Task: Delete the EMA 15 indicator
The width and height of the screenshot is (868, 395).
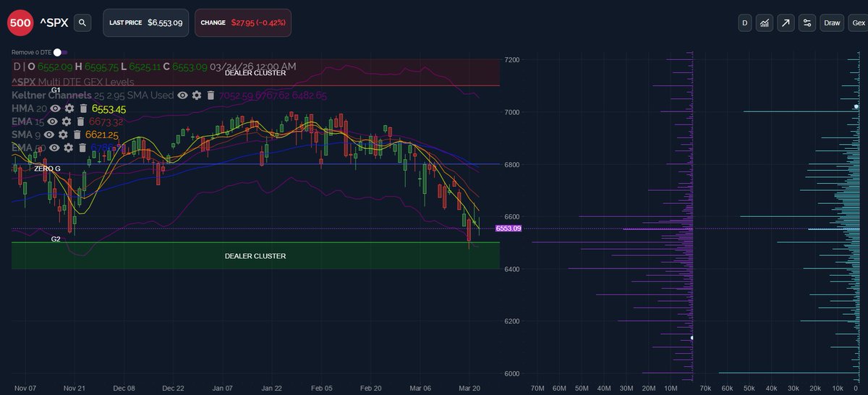Action: pyautogui.click(x=80, y=122)
